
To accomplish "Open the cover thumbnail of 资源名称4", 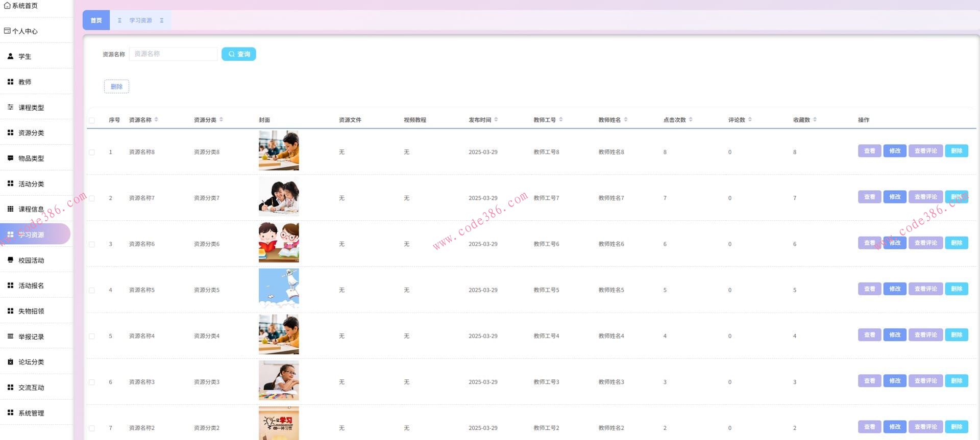I will pyautogui.click(x=279, y=334).
